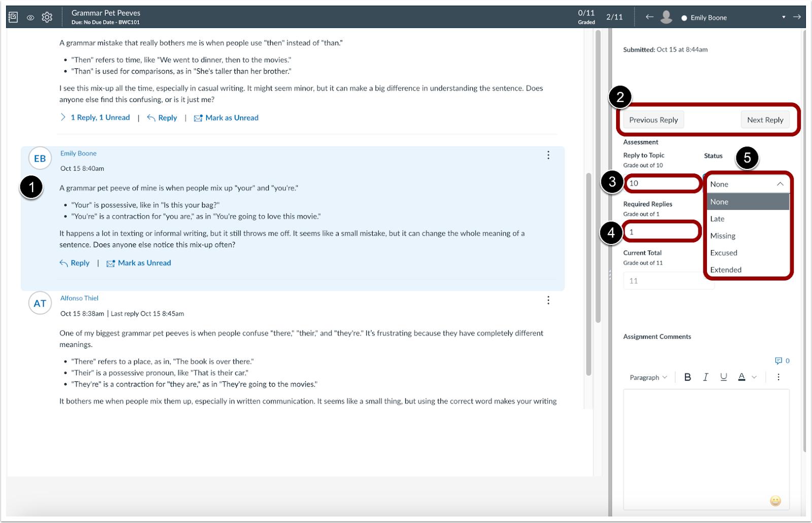Open the SpeedGrader settings gear
Viewport: 812px width, 523px height.
[x=47, y=17]
